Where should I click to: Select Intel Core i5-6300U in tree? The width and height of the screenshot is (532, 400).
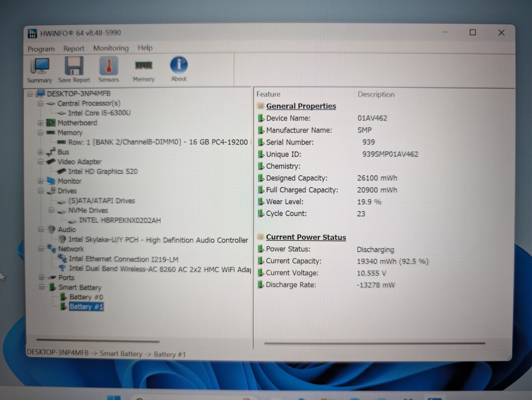tap(99, 113)
